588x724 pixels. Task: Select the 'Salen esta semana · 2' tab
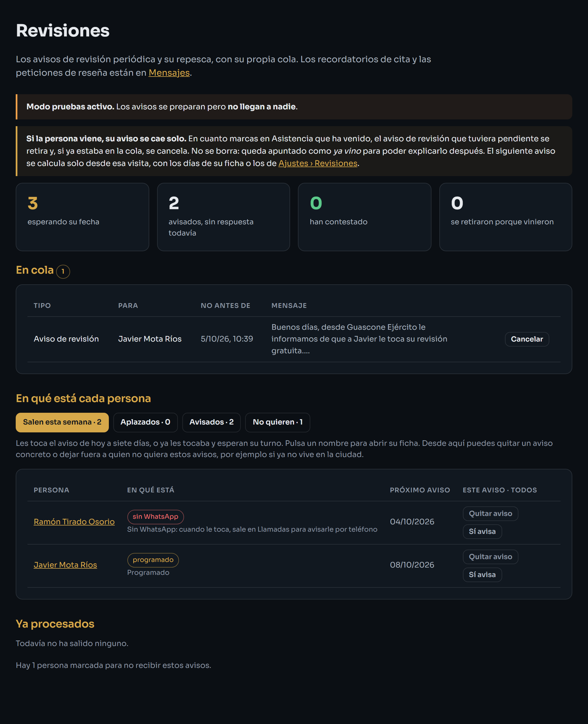pyautogui.click(x=62, y=422)
